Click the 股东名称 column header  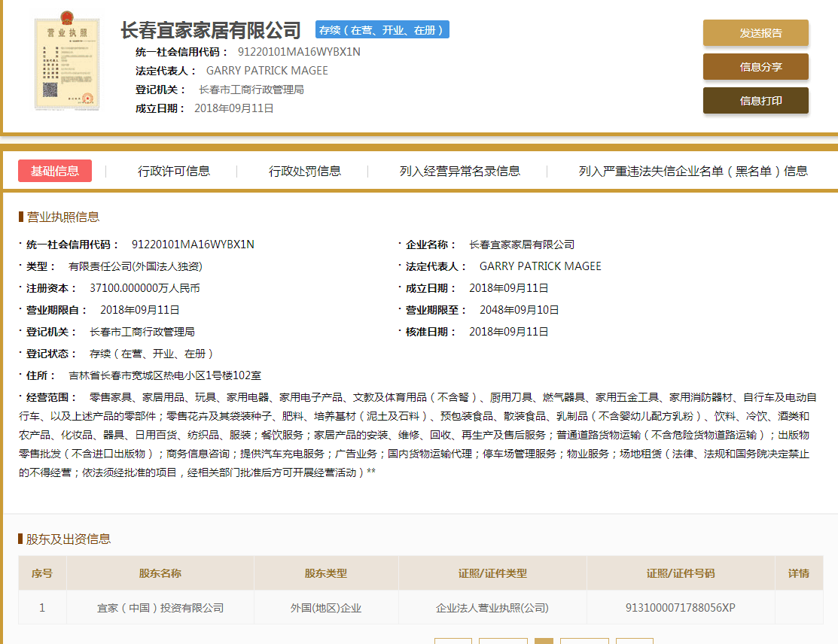click(x=160, y=573)
